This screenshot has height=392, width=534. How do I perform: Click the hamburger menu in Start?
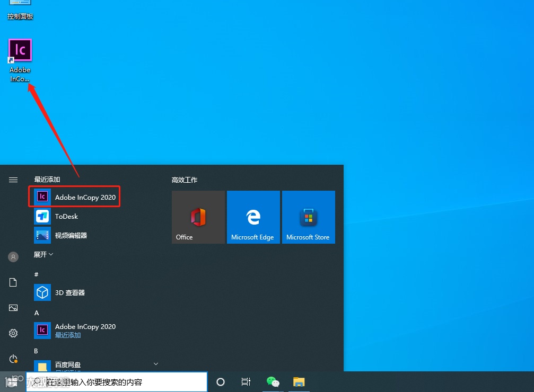tap(13, 180)
